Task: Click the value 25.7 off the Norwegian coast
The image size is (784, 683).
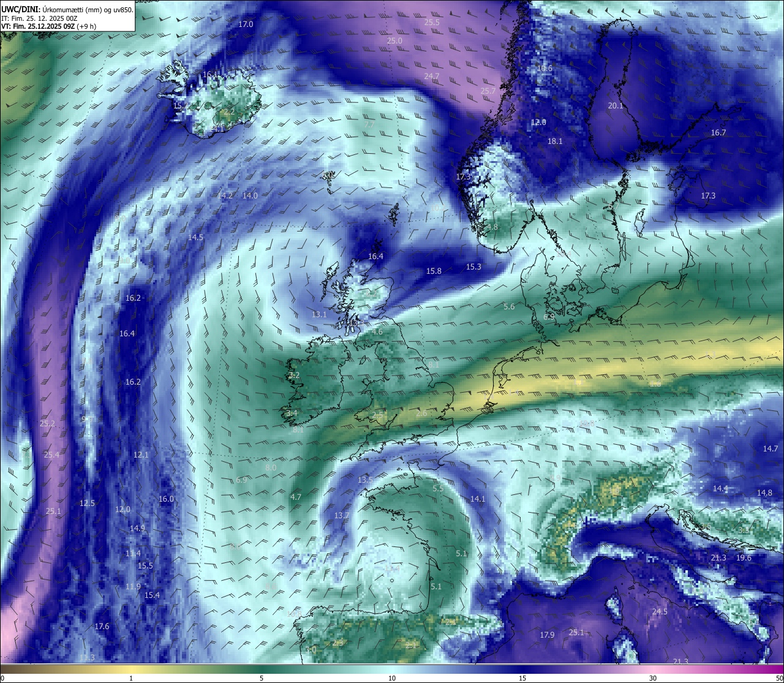Action: click(x=488, y=91)
